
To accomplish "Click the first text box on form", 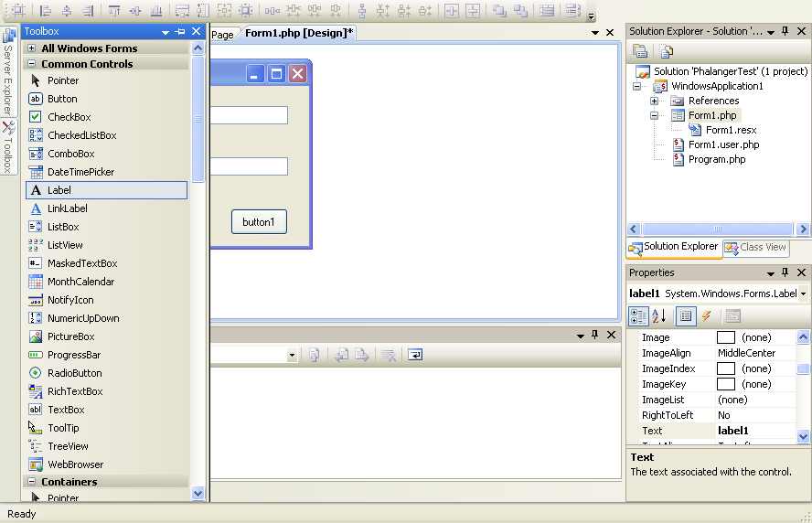I will 249,115.
